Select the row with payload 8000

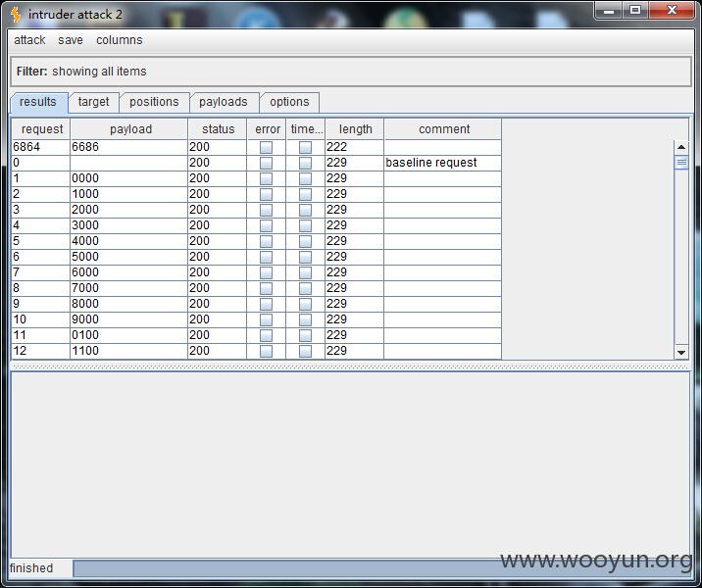(256, 304)
